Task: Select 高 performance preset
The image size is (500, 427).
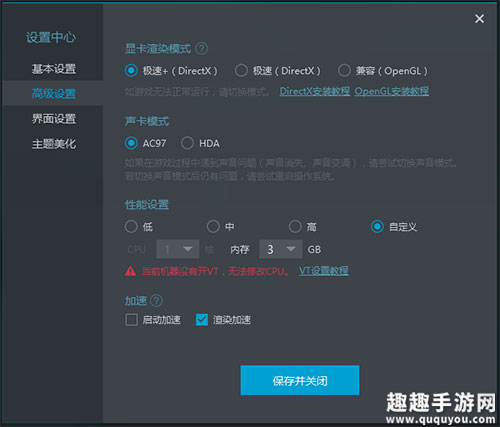Action: click(x=295, y=227)
